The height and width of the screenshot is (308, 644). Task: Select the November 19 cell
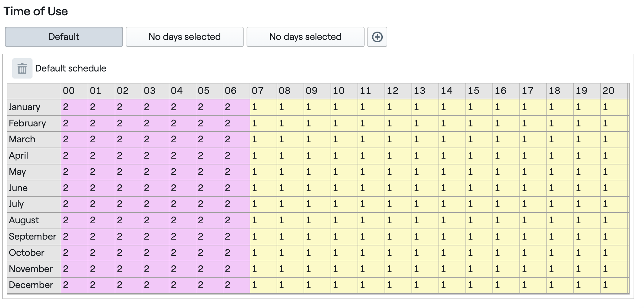click(x=587, y=269)
